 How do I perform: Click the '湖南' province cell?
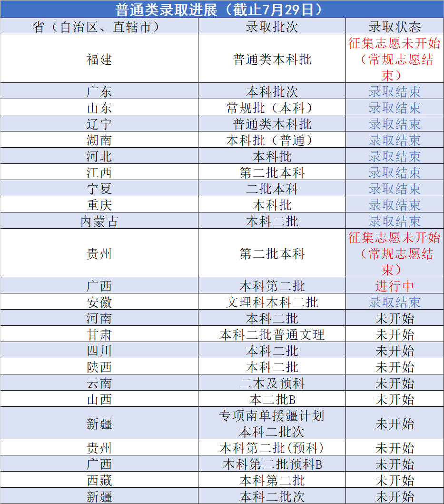point(99,140)
